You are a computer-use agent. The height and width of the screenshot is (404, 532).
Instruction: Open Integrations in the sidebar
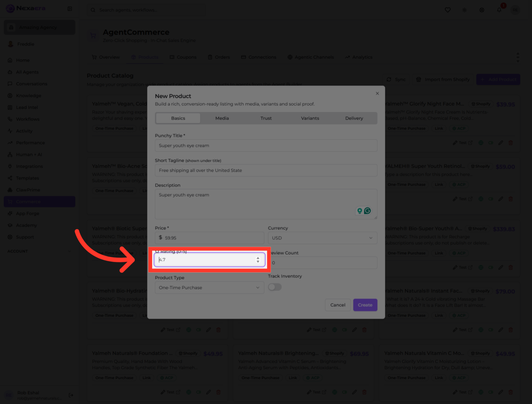[x=39, y=166]
